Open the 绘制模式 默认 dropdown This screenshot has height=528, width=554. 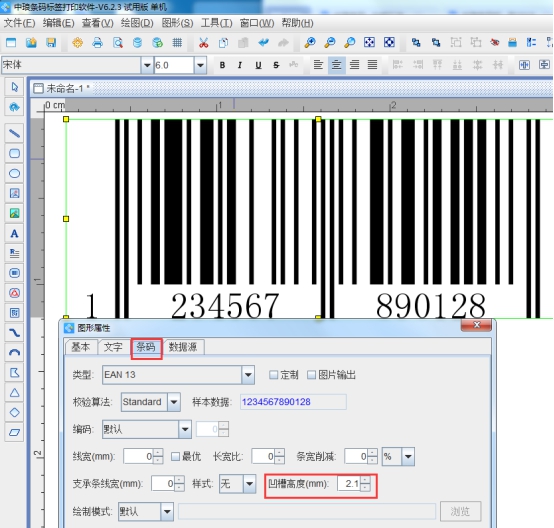[x=167, y=511]
